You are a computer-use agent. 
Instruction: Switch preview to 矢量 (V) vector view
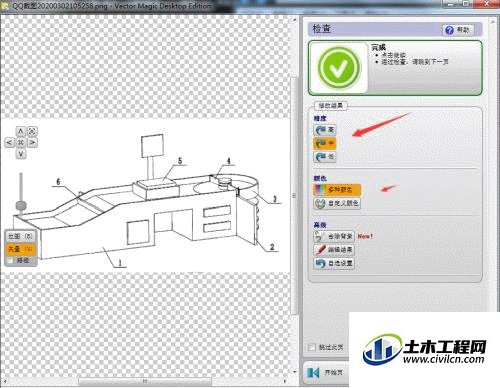pyautogui.click(x=20, y=249)
